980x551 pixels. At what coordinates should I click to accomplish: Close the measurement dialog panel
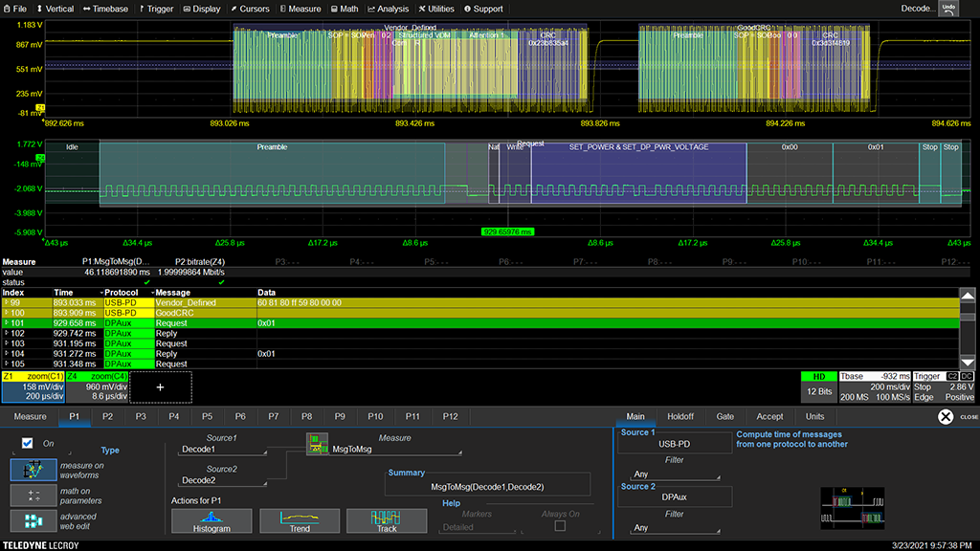coord(946,417)
